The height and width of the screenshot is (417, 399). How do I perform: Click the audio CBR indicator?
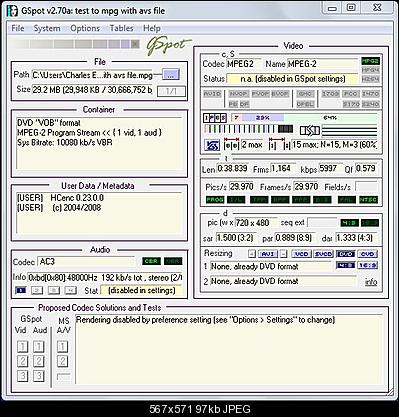click(151, 261)
